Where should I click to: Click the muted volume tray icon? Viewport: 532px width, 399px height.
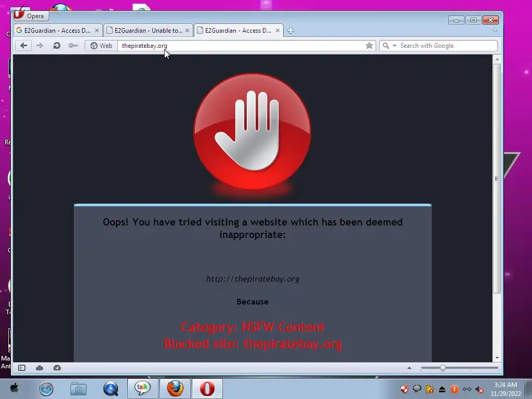[x=480, y=390]
